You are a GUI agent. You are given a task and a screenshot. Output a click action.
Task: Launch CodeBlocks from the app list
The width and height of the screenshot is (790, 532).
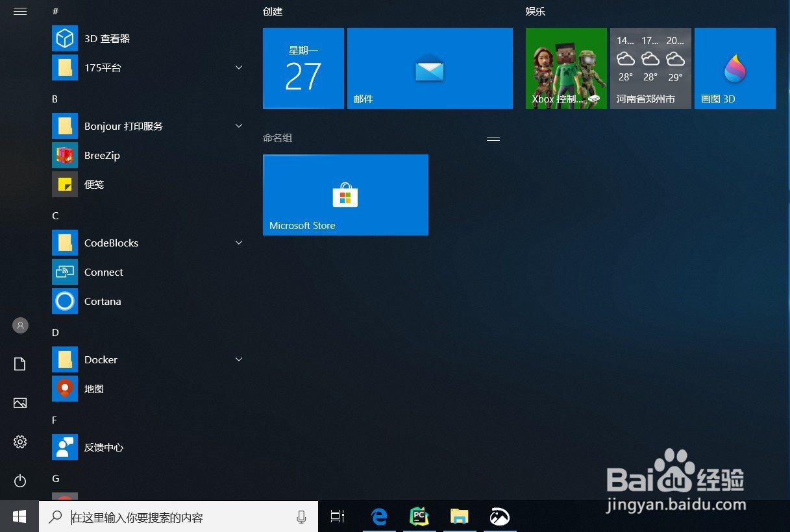tap(110, 243)
